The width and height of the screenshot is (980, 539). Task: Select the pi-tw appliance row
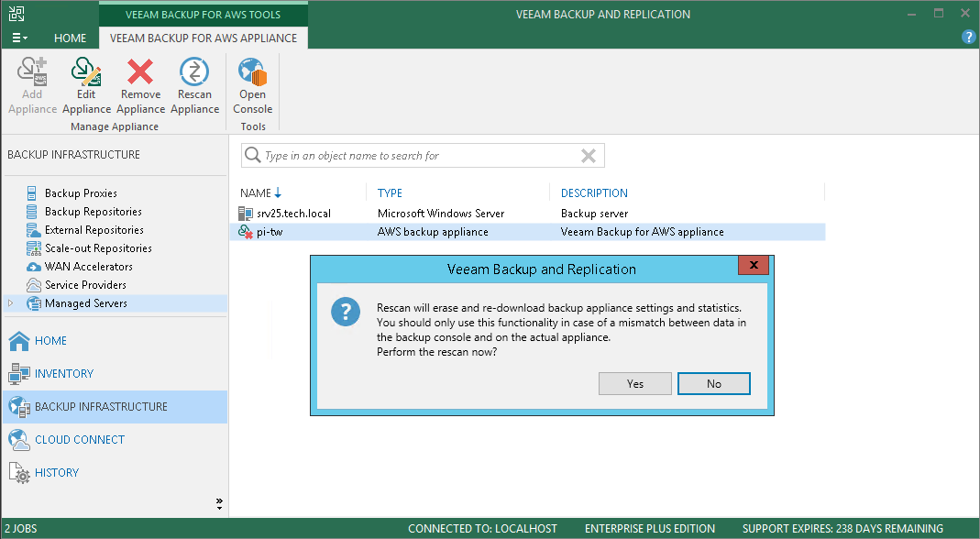(x=527, y=232)
